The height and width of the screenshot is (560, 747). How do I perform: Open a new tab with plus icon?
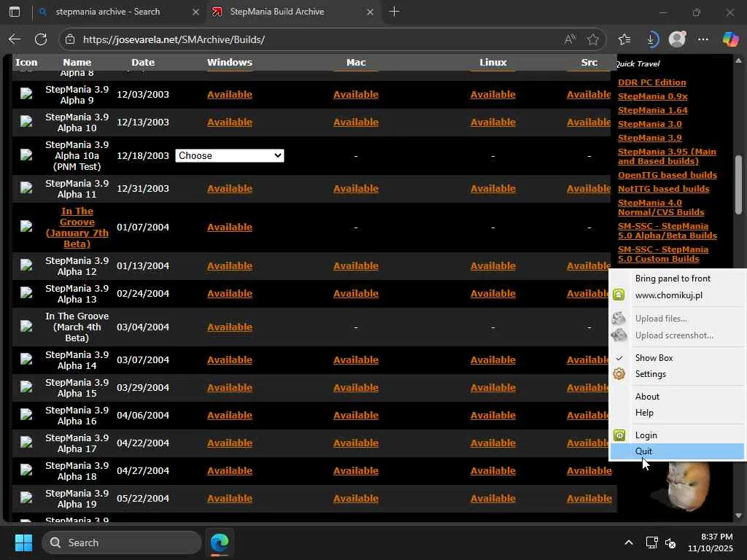click(x=395, y=12)
